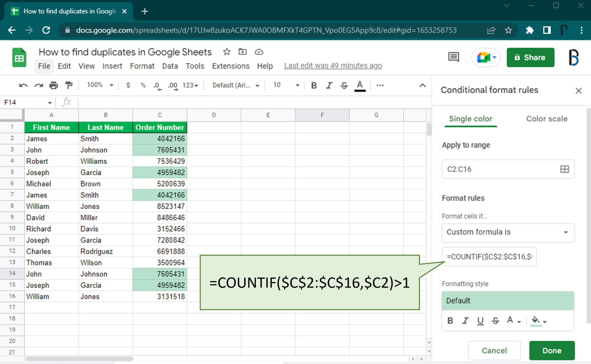The height and width of the screenshot is (364, 591).
Task: Toggle italic in Formatting style panel
Action: click(x=465, y=320)
